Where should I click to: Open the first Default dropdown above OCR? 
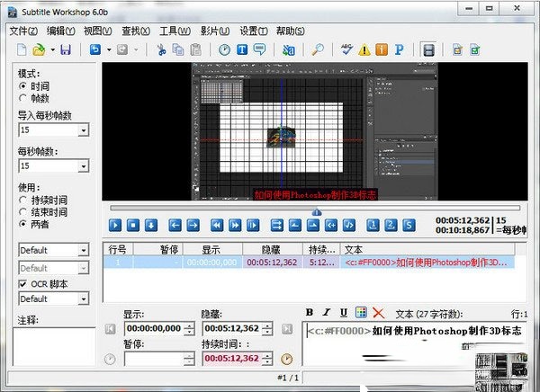[83, 250]
